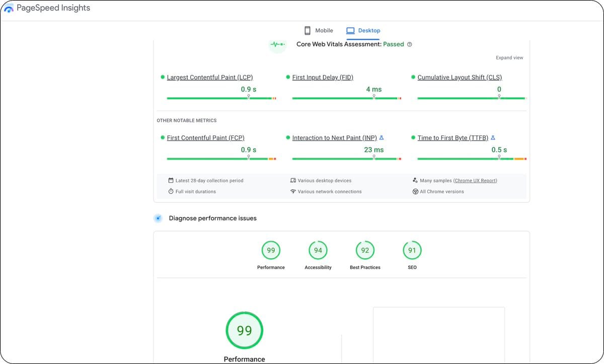
Task: Click the page screenshot thumbnail placeholder
Action: tap(438, 335)
